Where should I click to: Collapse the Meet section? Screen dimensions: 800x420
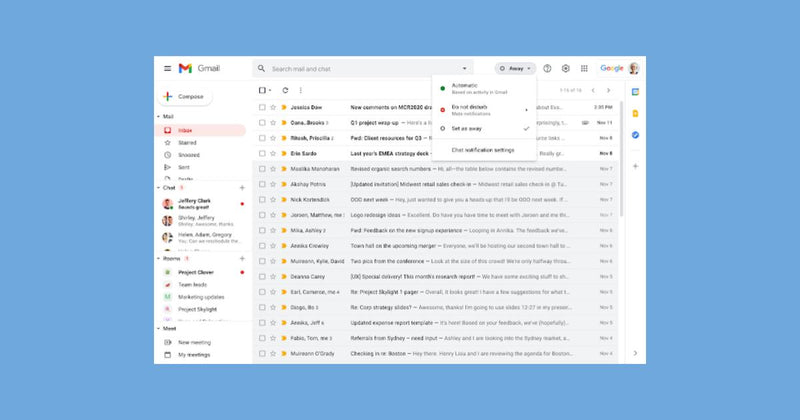(x=159, y=329)
